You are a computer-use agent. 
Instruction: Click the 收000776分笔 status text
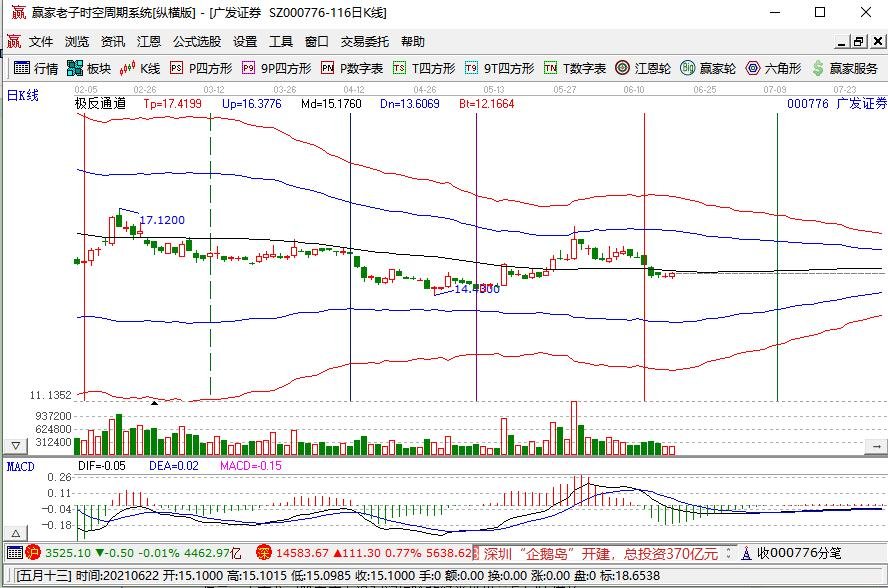tap(799, 553)
